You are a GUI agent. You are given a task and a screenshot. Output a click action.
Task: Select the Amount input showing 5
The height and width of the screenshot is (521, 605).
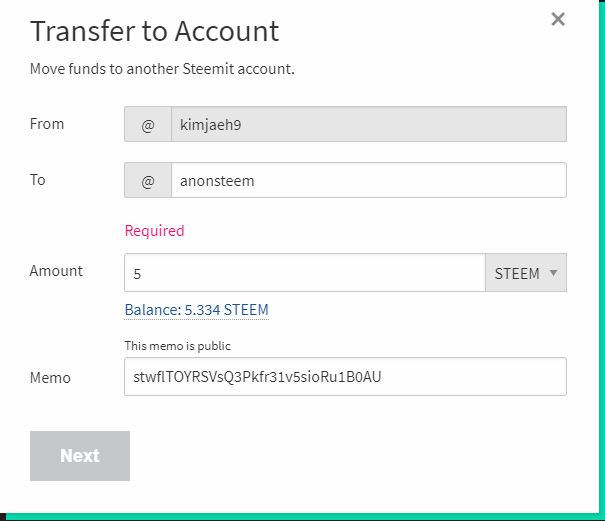point(304,273)
